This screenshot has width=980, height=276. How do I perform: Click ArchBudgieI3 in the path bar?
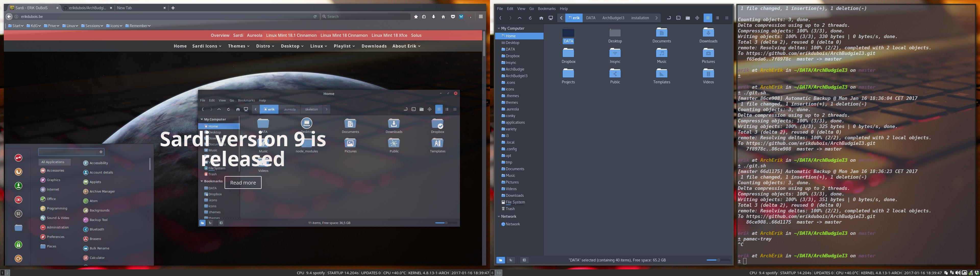coord(613,18)
